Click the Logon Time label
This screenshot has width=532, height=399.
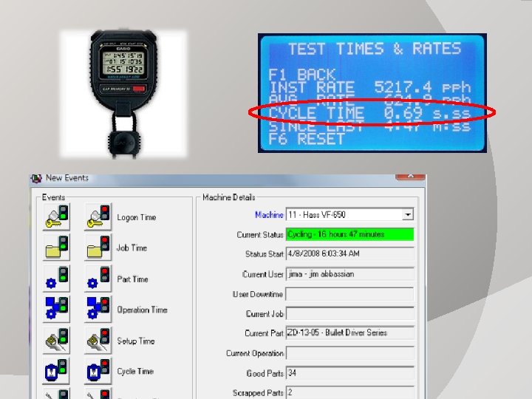(x=137, y=217)
